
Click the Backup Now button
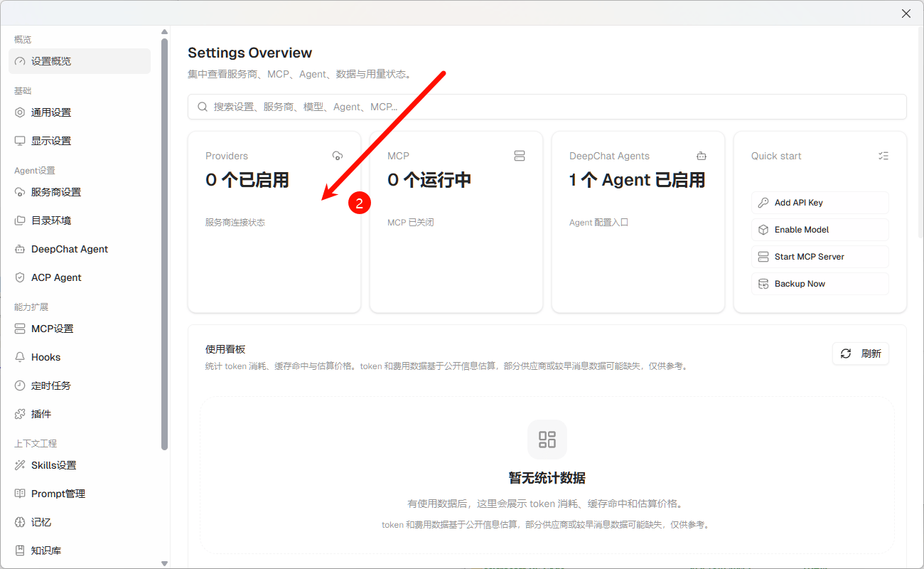click(x=820, y=284)
